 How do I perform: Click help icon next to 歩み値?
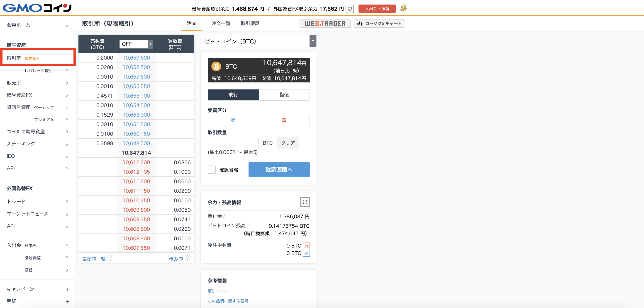pyautogui.click(x=188, y=257)
